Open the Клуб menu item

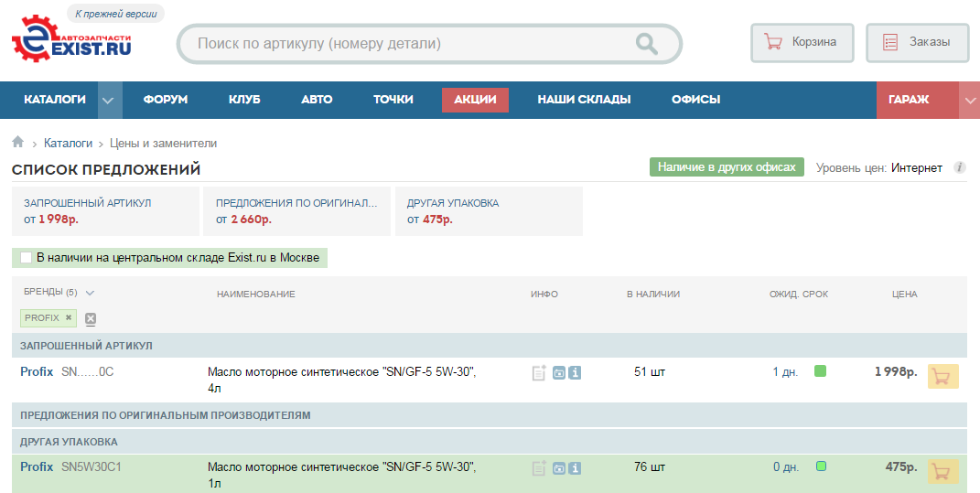click(x=244, y=100)
